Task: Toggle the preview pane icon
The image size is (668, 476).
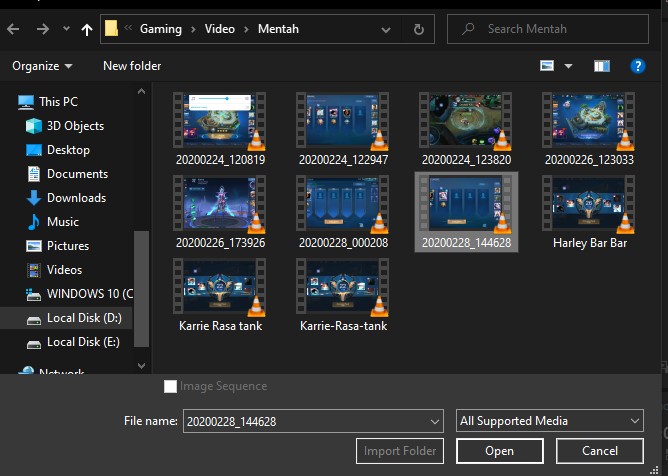Action: pos(602,66)
